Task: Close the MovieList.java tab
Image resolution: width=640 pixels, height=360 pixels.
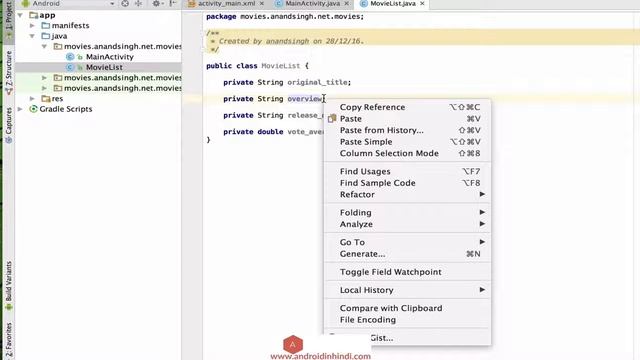Action: (x=422, y=4)
